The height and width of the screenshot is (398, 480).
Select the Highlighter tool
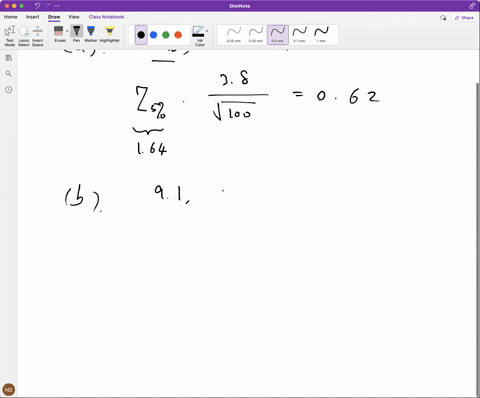click(x=110, y=34)
